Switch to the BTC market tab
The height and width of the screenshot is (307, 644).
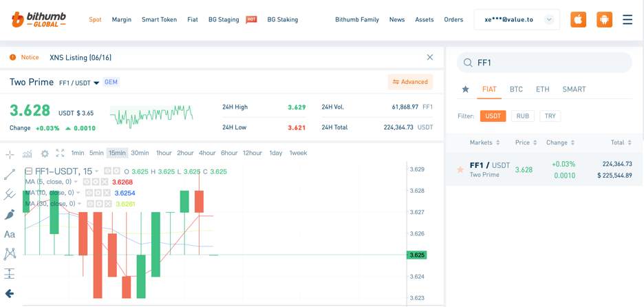click(516, 89)
